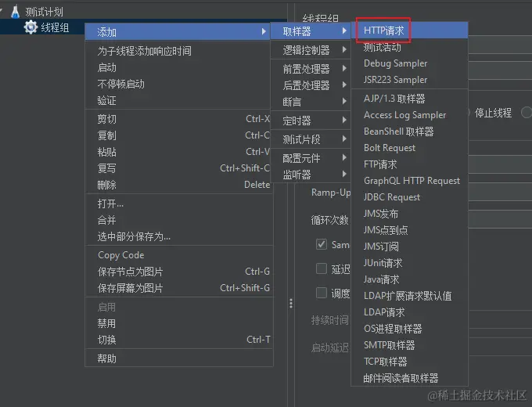This screenshot has height=407, width=532.
Task: Select 邮件阅读者取样器
Action: [409, 378]
